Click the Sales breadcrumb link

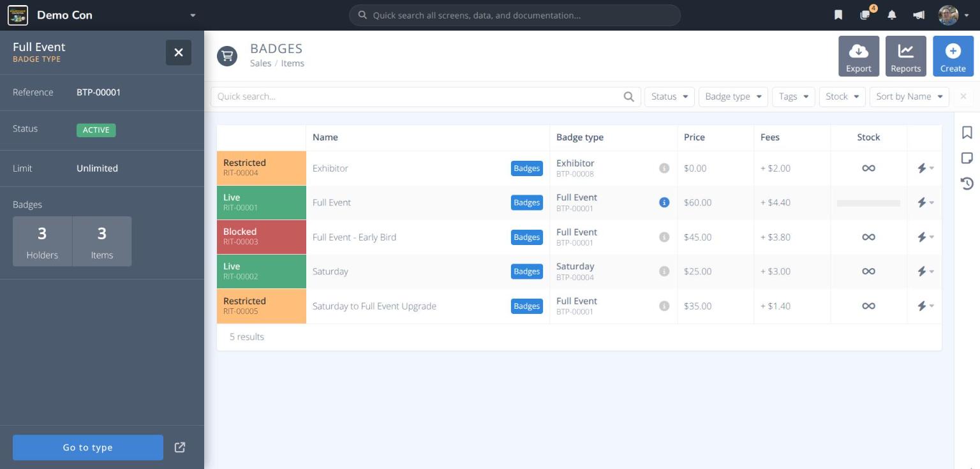click(260, 63)
